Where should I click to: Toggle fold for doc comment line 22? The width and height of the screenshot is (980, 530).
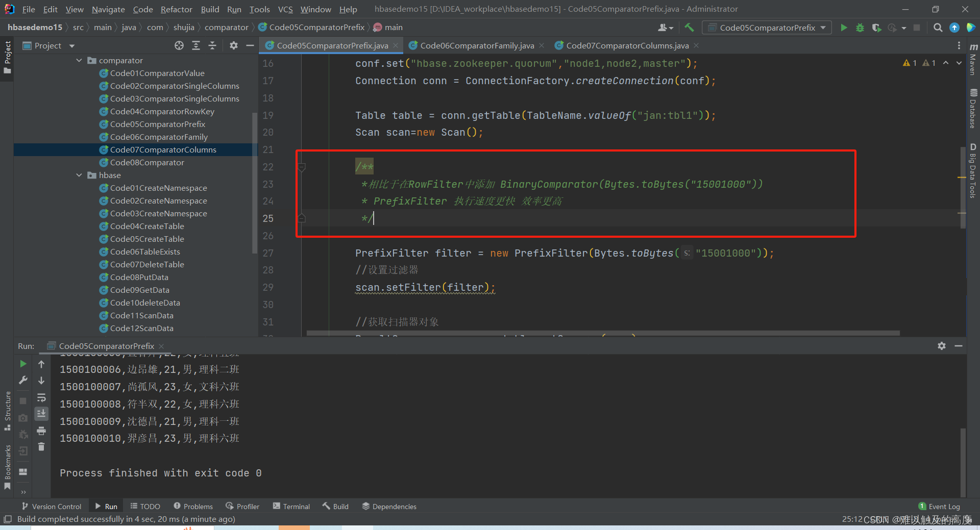(302, 167)
